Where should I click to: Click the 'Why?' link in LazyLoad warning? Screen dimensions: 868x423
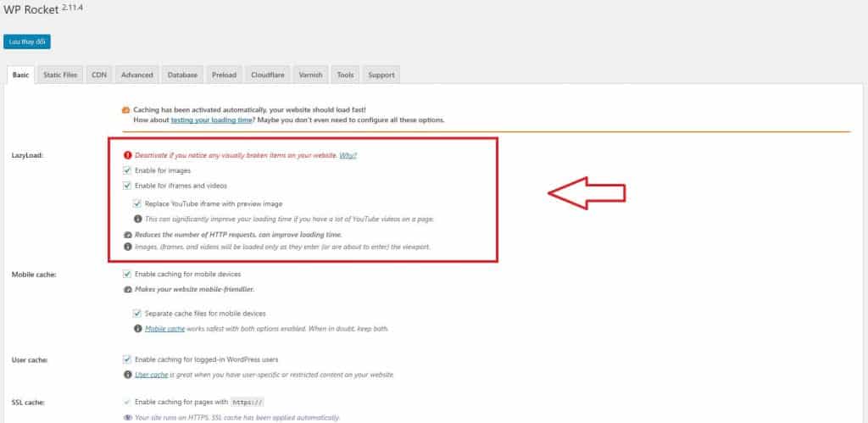(348, 156)
